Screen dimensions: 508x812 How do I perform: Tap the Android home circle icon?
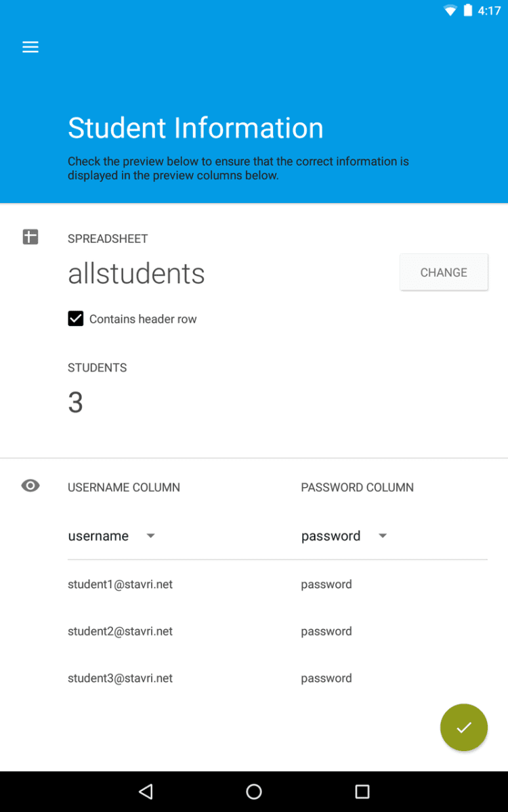pos(254,791)
